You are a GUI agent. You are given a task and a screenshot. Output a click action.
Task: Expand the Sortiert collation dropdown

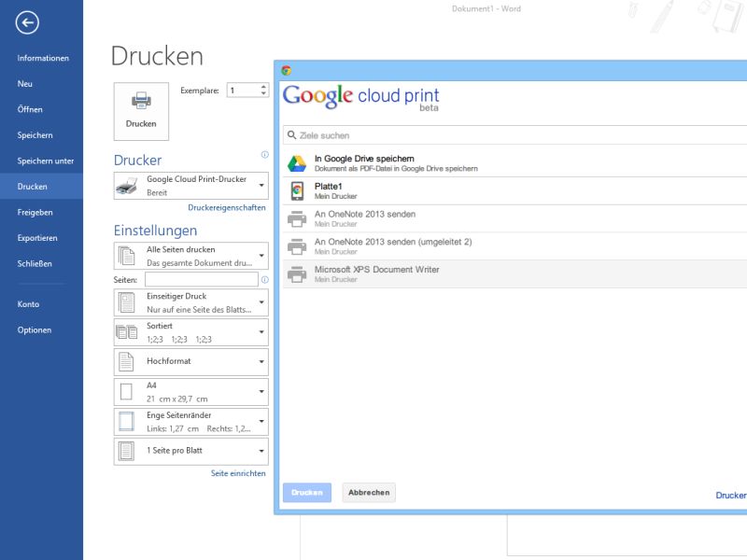click(261, 332)
